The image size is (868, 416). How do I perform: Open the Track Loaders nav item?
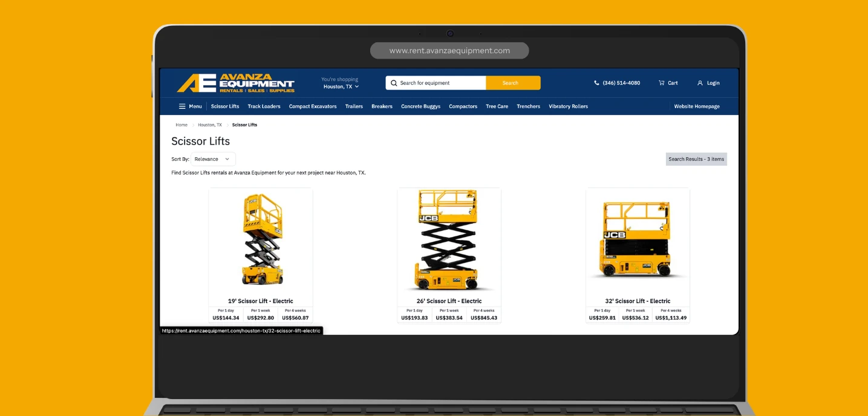tap(264, 106)
